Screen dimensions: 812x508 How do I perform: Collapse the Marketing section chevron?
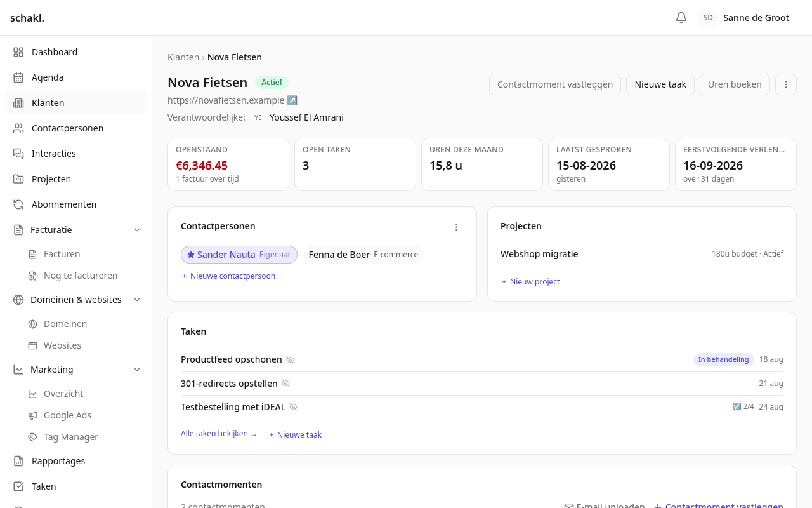click(137, 370)
